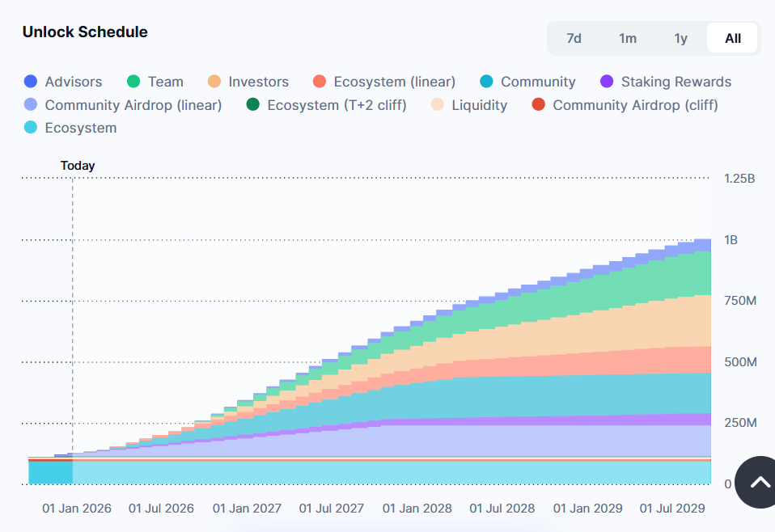Click the 01 Jan 2028 axis label
This screenshot has width=775, height=532.
417,509
